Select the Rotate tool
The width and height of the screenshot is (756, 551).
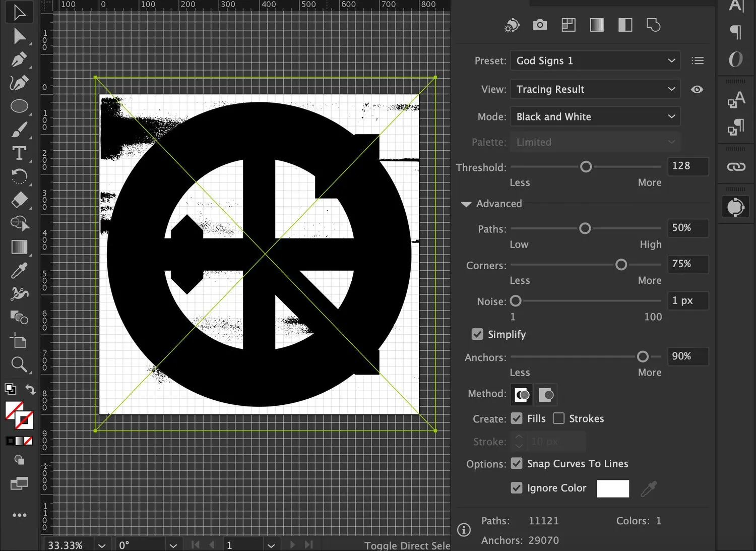[19, 176]
